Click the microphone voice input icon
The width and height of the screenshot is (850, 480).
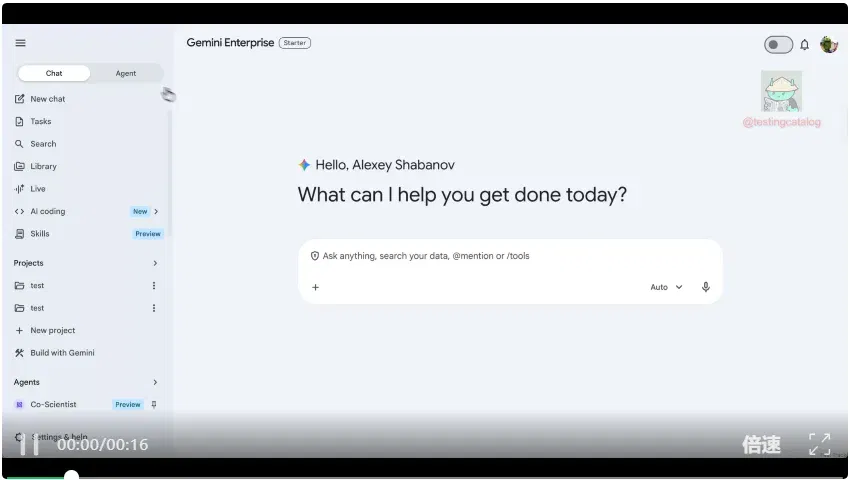pos(706,287)
